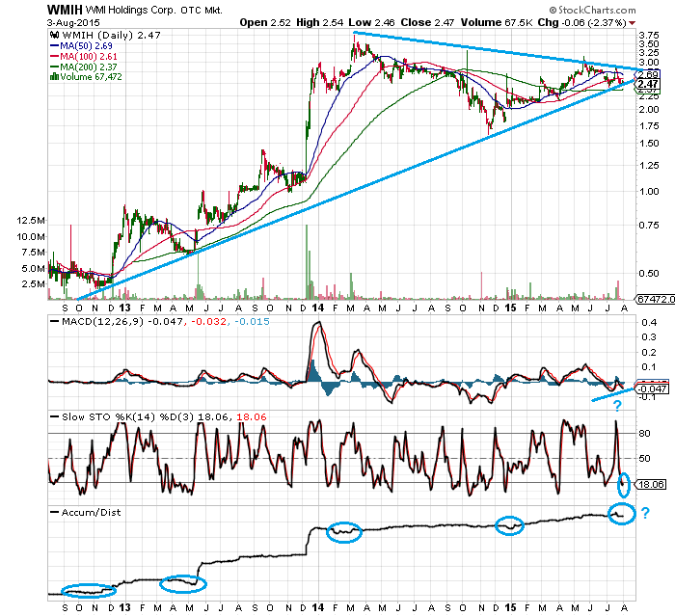Click the red 18.06 %D value in the STO label

252,417
